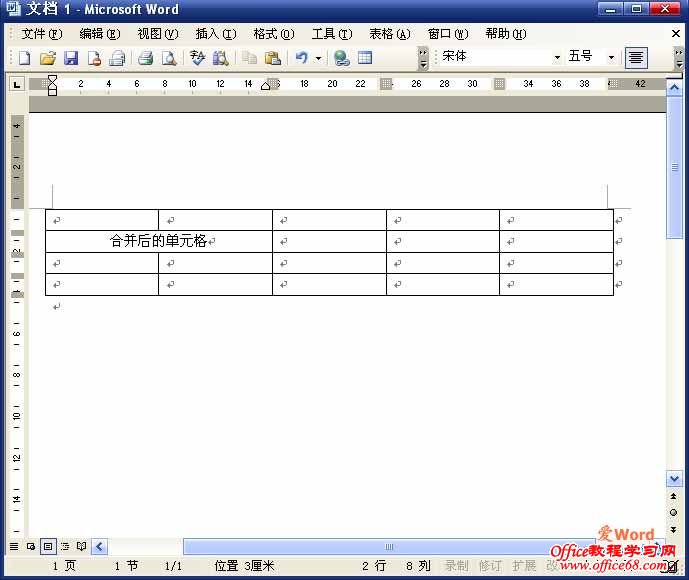Open the 格式(O) menu
The width and height of the screenshot is (689, 580).
tap(273, 34)
